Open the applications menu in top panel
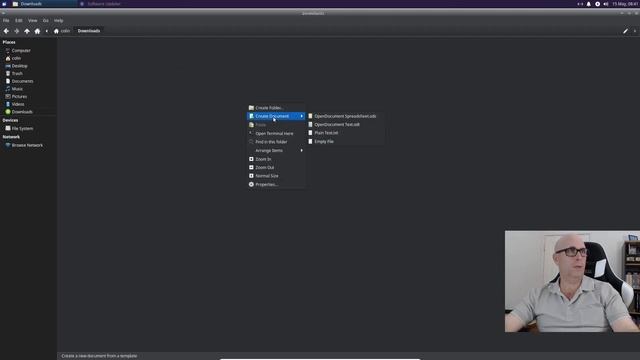The image size is (640, 360). (x=4, y=4)
